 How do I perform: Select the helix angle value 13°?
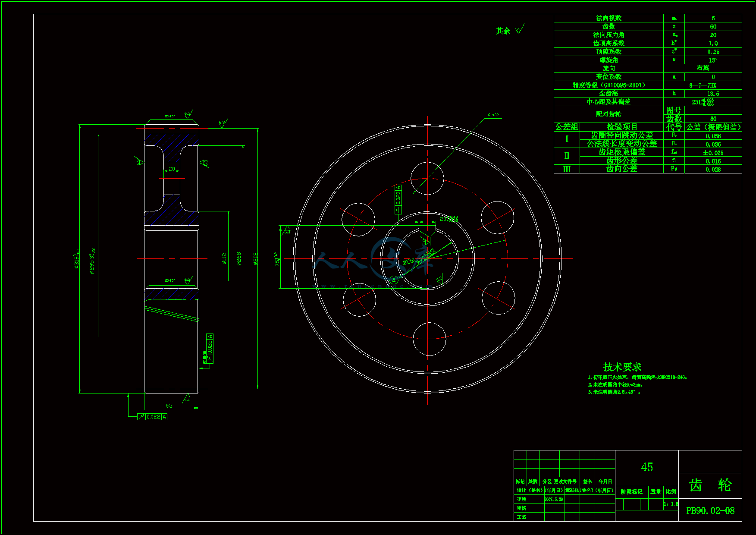(713, 60)
